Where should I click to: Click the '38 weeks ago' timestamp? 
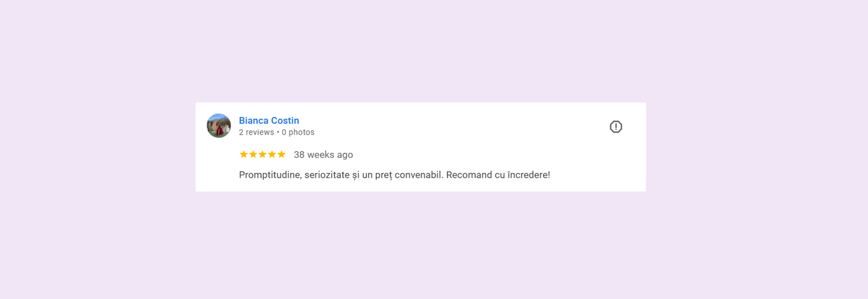(x=323, y=155)
